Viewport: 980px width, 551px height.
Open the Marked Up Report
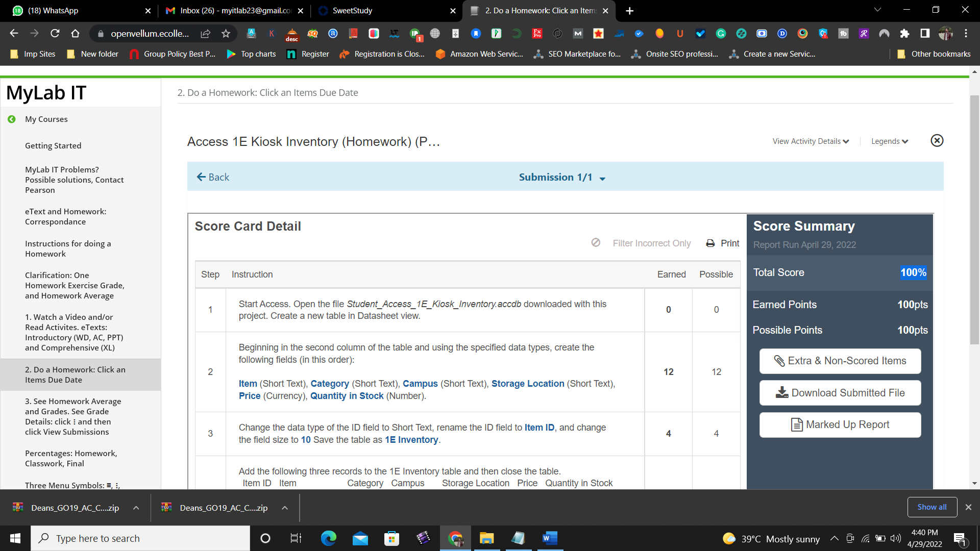840,425
